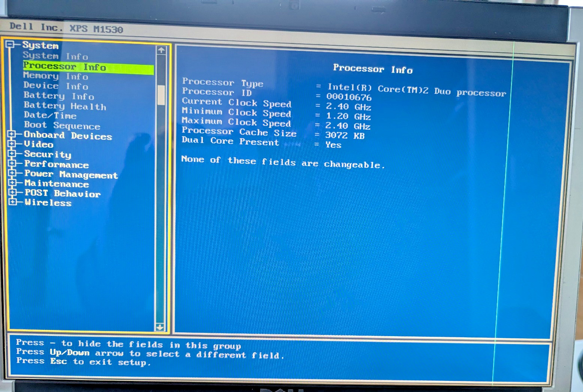Expand the Power Management group

point(12,173)
